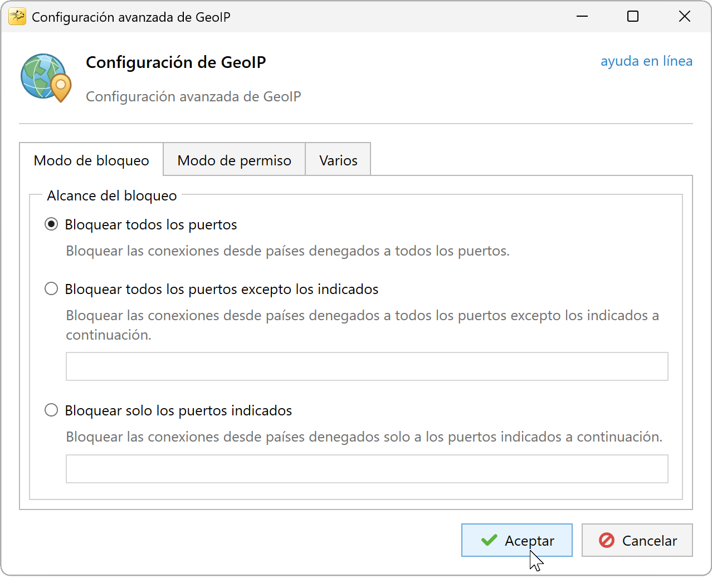Maximize the GeoIP configuration window
Image resolution: width=712 pixels, height=588 pixels.
click(x=633, y=17)
